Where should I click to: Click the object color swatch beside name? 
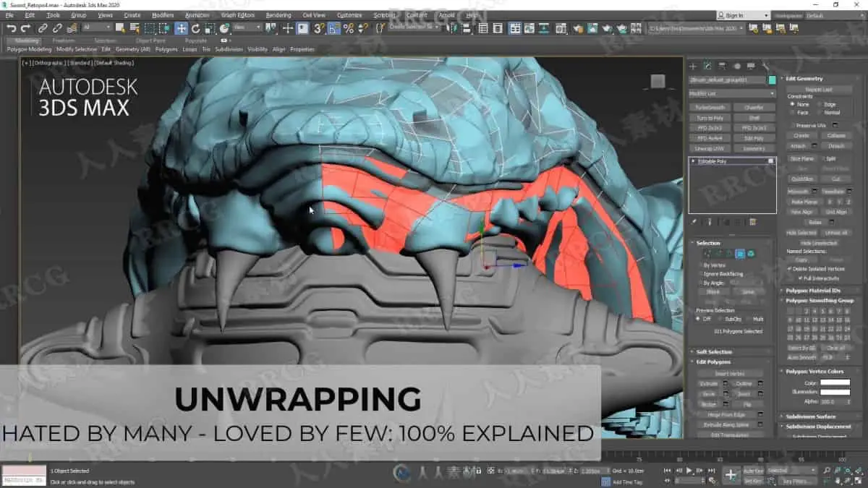click(x=773, y=80)
